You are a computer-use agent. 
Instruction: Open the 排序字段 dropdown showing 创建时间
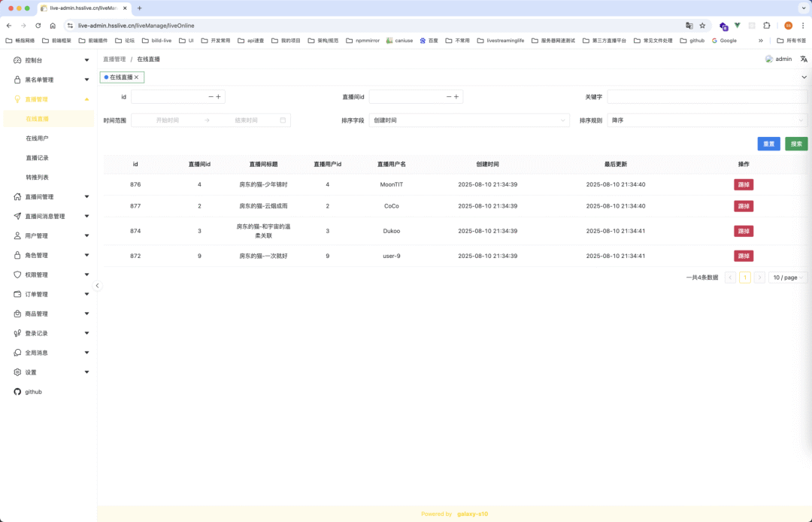pos(469,120)
